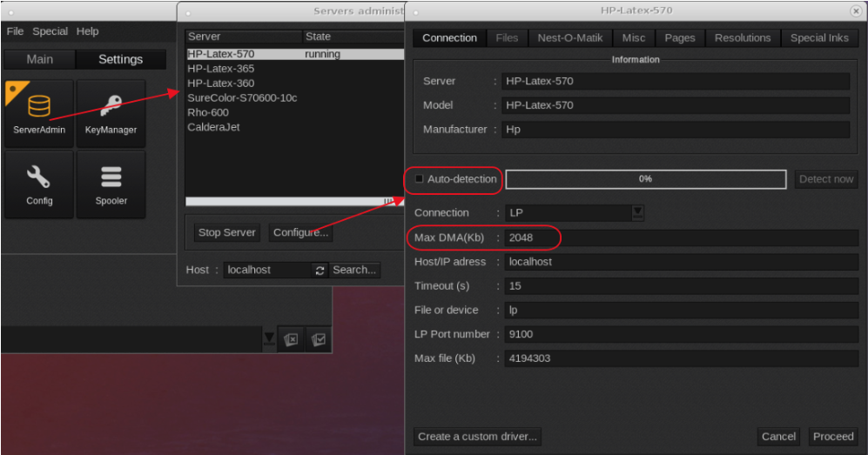Open the Connection type LP dropdown

click(x=637, y=213)
